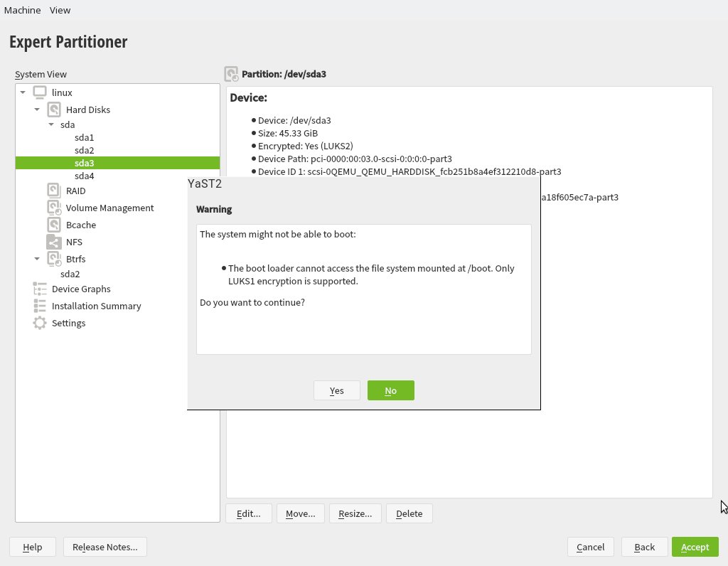This screenshot has width=728, height=566.
Task: Open Volume Management via its icon
Action: click(54, 208)
